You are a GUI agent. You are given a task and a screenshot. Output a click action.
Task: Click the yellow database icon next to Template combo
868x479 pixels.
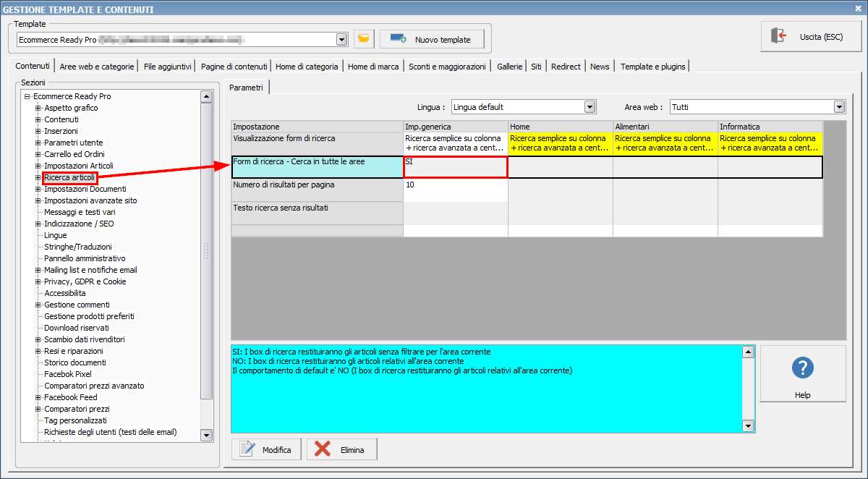click(364, 39)
